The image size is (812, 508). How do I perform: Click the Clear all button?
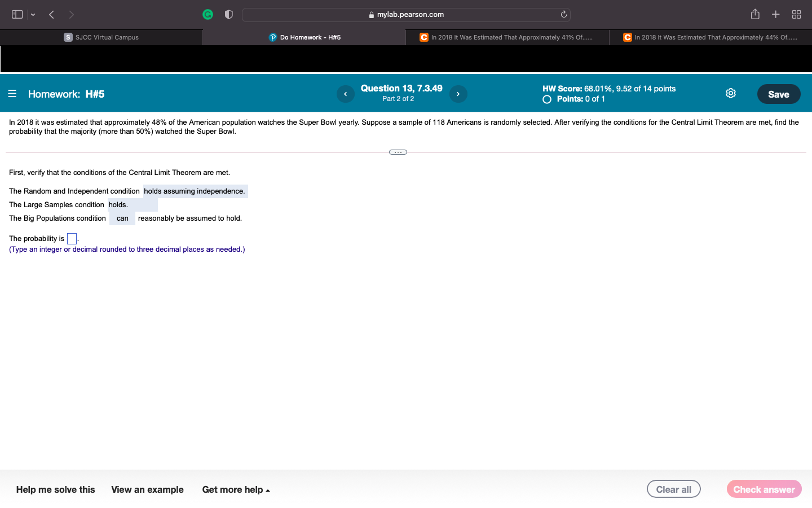pos(674,489)
